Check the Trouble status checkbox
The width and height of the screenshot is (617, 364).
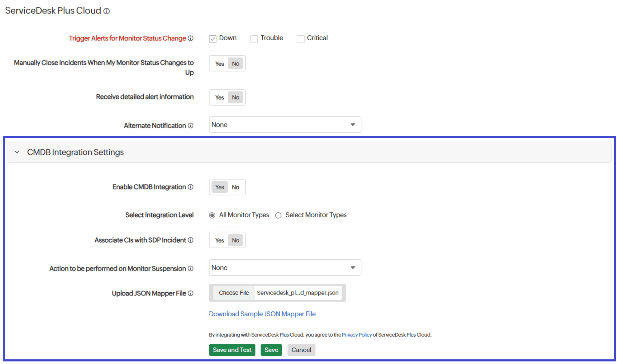tap(254, 39)
